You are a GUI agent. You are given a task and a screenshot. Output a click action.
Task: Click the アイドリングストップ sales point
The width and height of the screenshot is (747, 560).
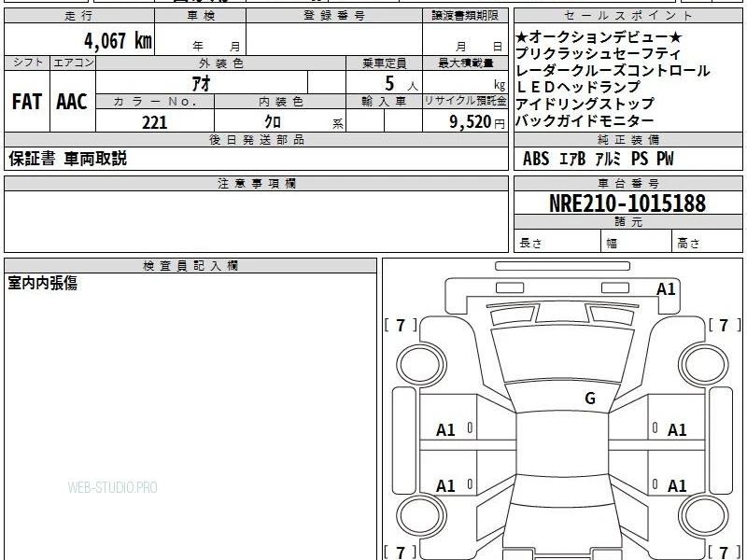click(x=585, y=104)
